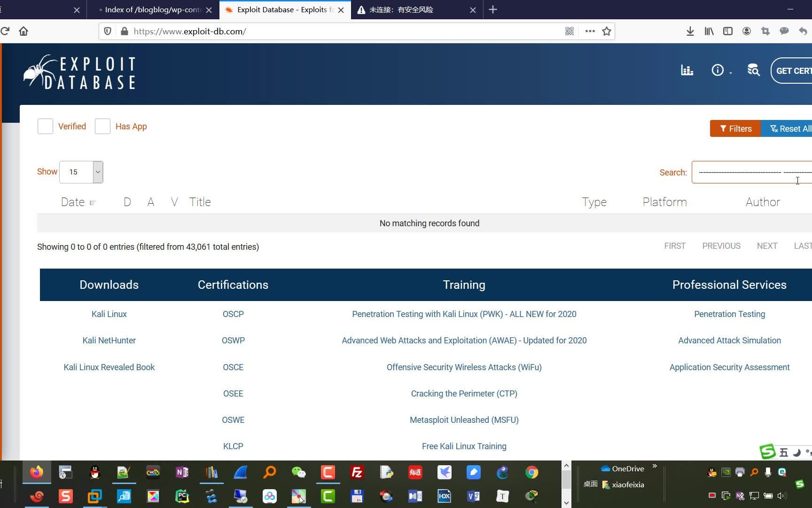812x508 pixels.
Task: Go to the FIRST results page
Action: coord(675,246)
